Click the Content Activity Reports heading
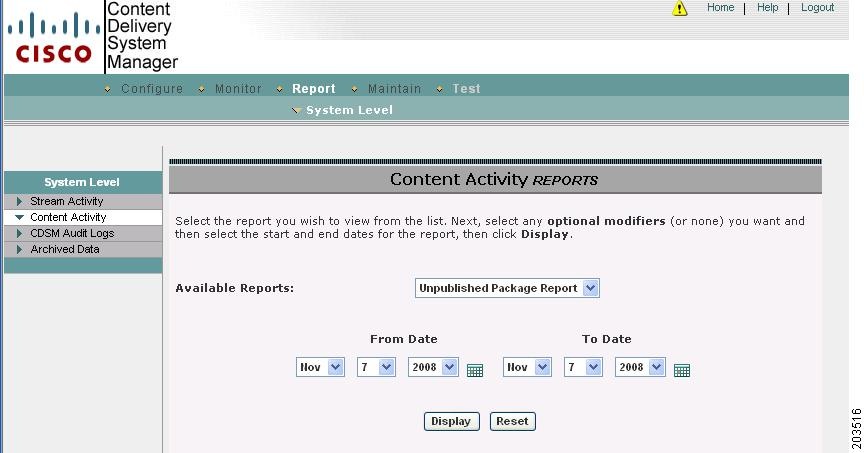The height and width of the screenshot is (453, 864). click(x=494, y=180)
